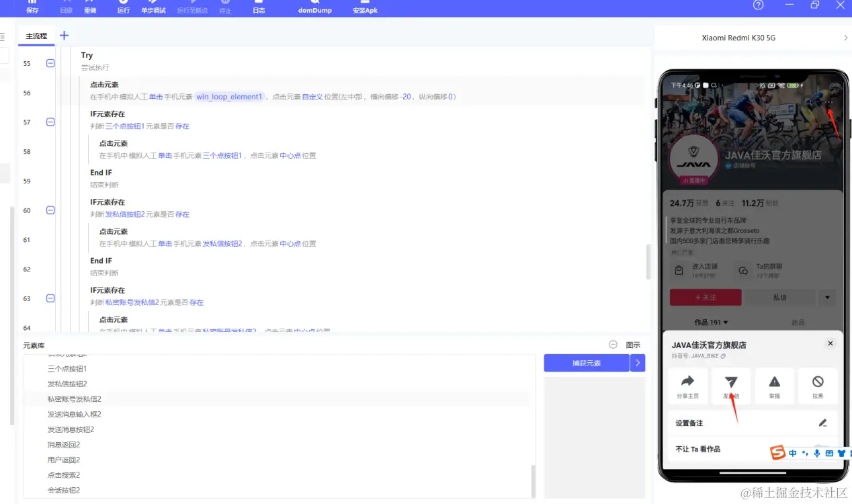Click the element library list scrollbar
The height and width of the screenshot is (504, 852).
534,480
